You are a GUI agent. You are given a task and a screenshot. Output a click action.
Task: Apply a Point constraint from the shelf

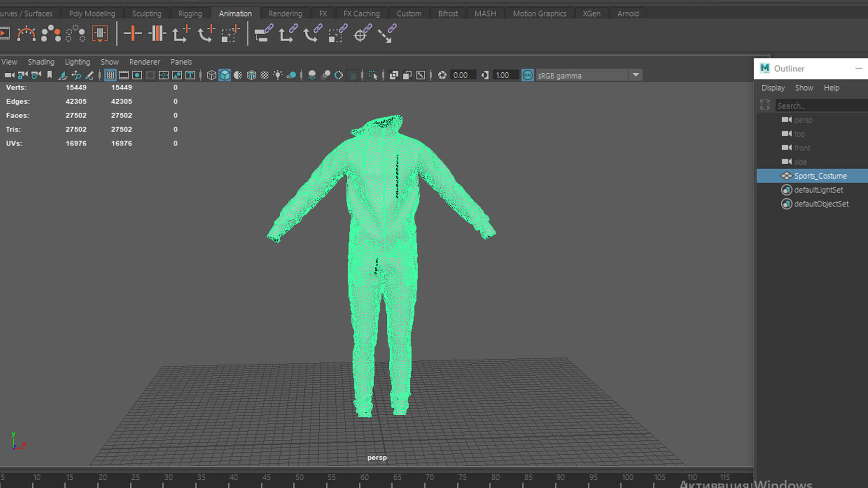pos(288,34)
